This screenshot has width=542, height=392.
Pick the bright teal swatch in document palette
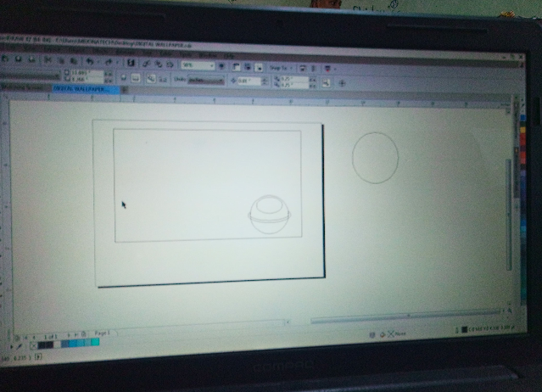95,342
